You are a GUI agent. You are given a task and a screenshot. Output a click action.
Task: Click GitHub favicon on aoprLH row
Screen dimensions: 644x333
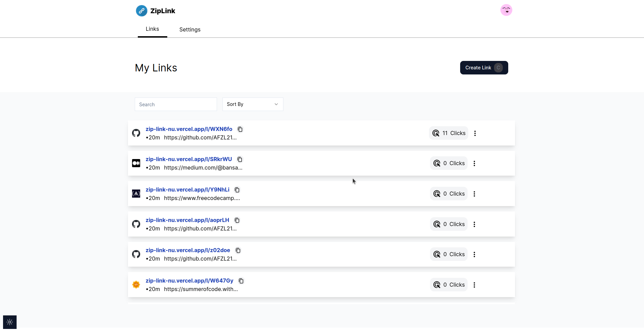click(x=136, y=224)
